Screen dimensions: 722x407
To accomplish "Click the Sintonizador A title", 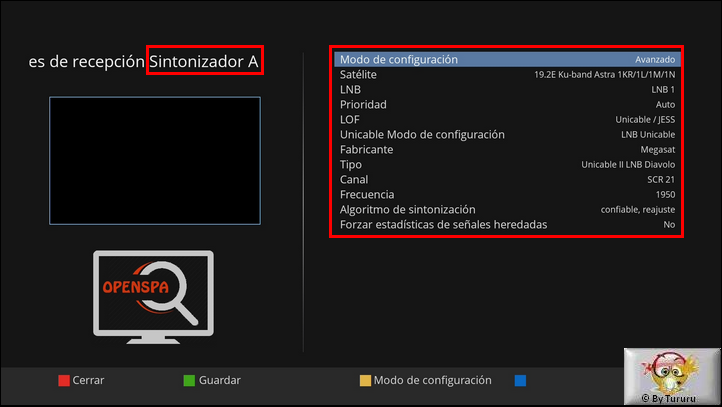I will click(204, 61).
